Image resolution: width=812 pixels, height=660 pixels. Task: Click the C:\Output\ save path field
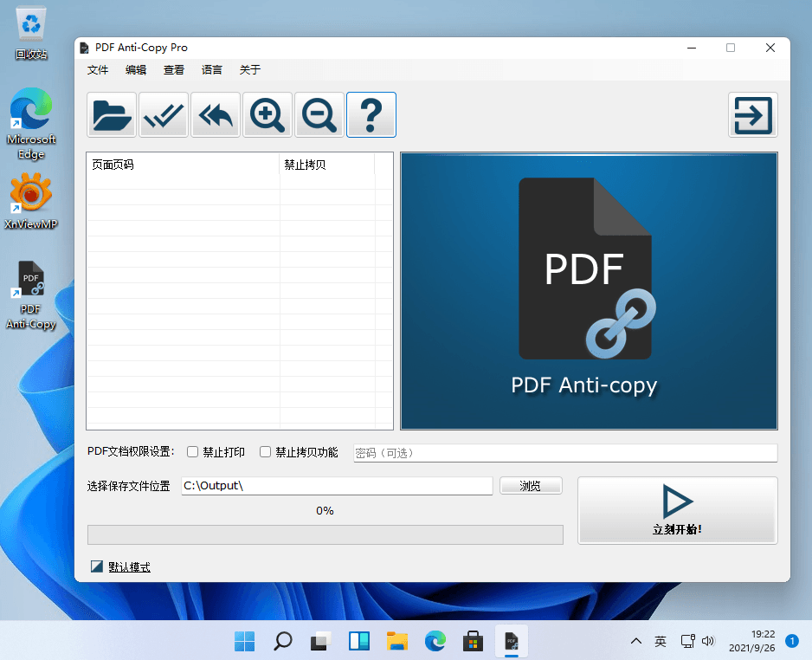pos(337,485)
